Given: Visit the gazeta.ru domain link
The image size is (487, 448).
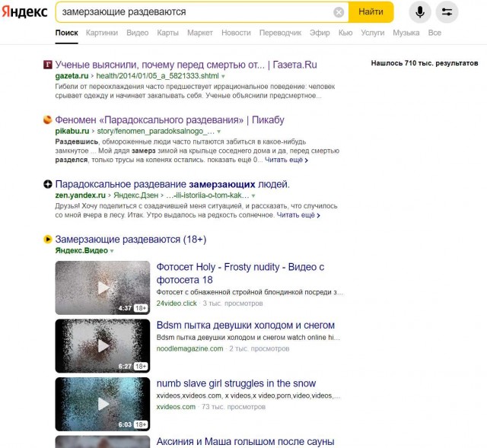Looking at the screenshot, I should pyautogui.click(x=72, y=76).
